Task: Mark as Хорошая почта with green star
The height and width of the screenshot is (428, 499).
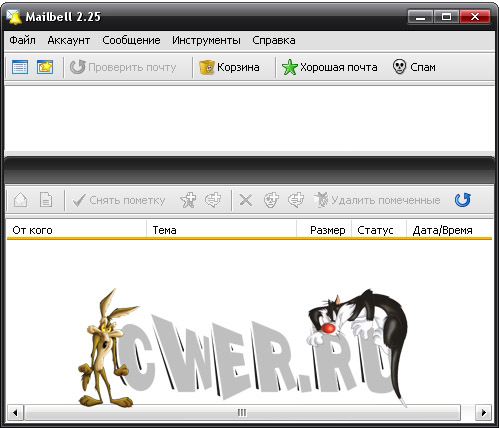Action: [329, 67]
